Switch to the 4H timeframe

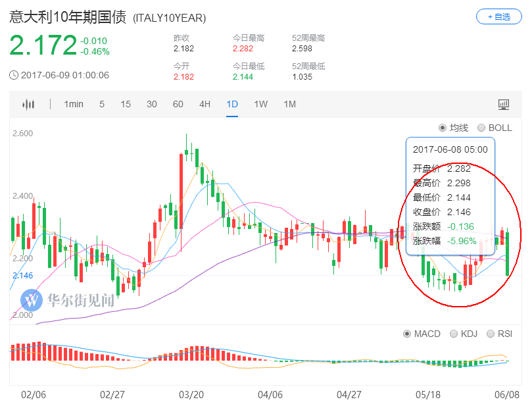pyautogui.click(x=205, y=104)
